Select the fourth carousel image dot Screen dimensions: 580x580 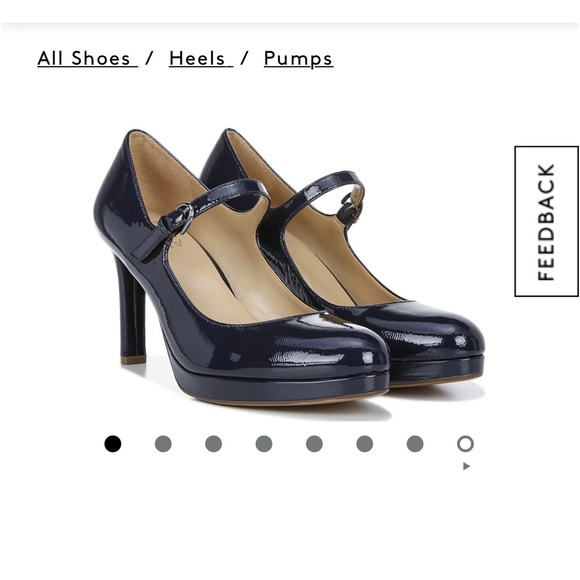pos(264,444)
